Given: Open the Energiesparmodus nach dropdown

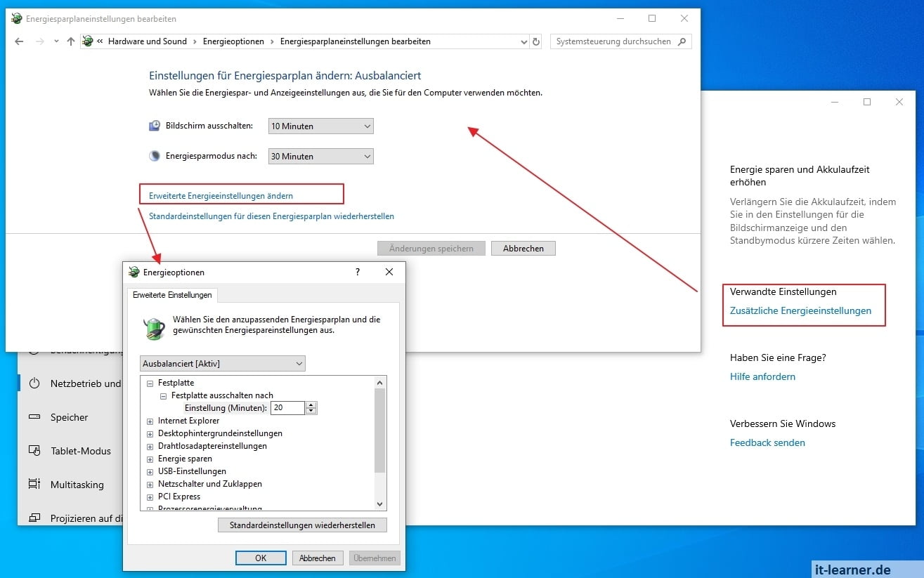Looking at the screenshot, I should [x=321, y=157].
